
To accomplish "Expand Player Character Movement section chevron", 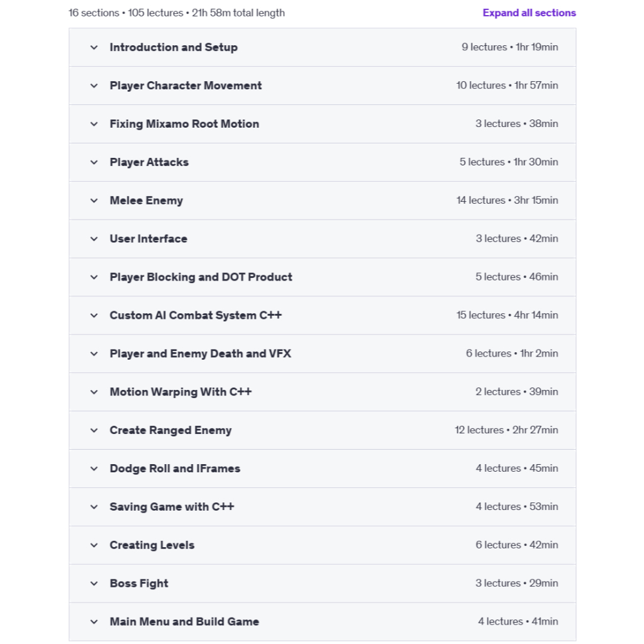I will click(94, 86).
